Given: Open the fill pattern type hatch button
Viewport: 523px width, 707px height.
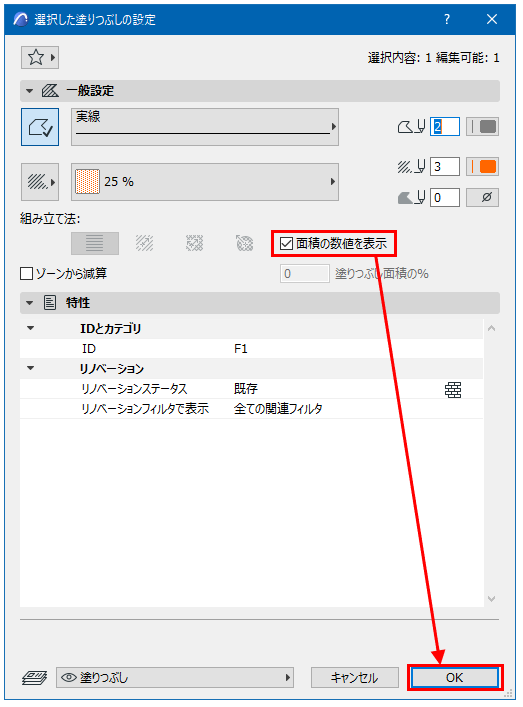Looking at the screenshot, I should [40, 182].
